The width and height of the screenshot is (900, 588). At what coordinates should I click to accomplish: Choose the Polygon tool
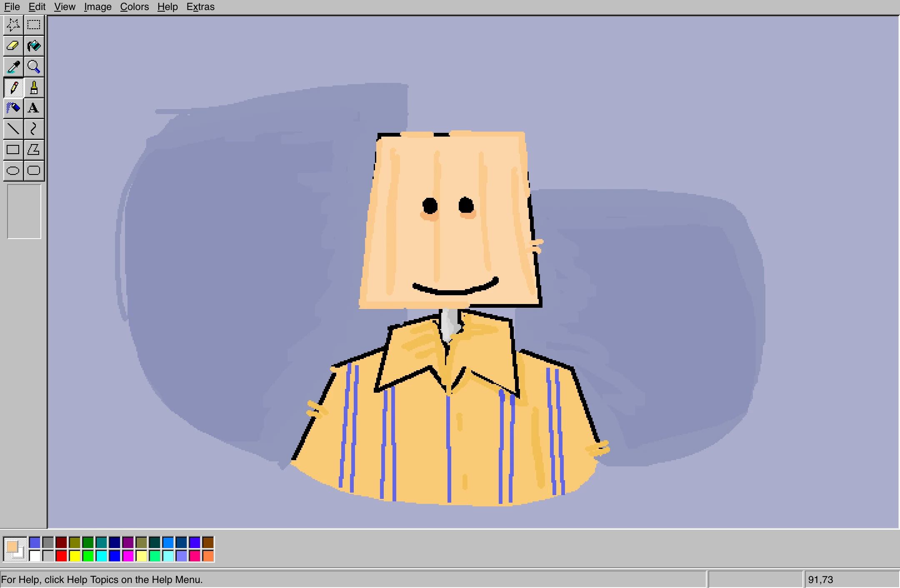coord(34,150)
